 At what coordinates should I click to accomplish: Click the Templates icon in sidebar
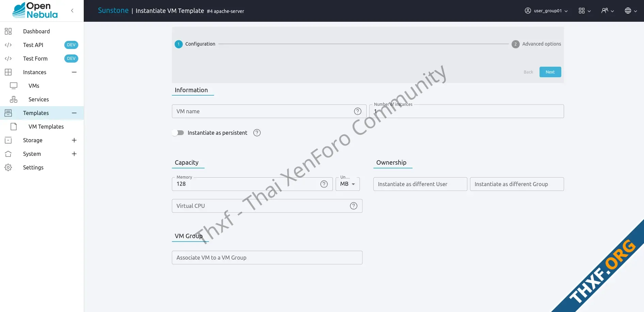pos(8,113)
